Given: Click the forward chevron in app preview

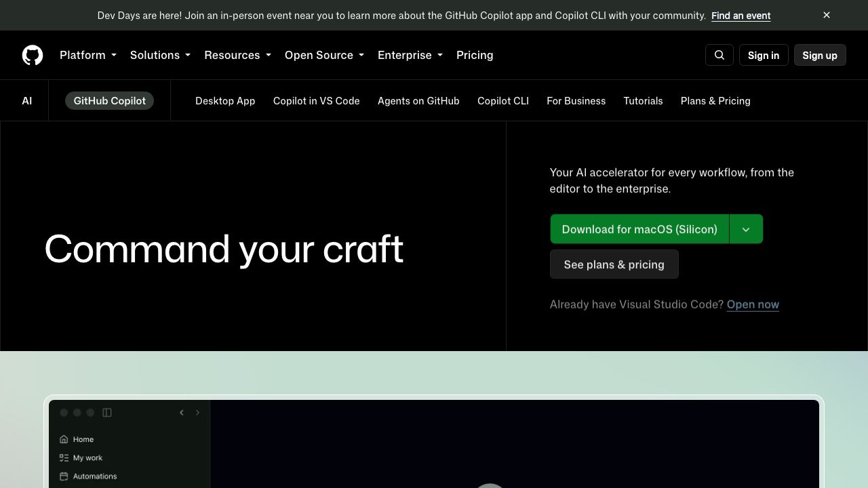Looking at the screenshot, I should click(197, 412).
